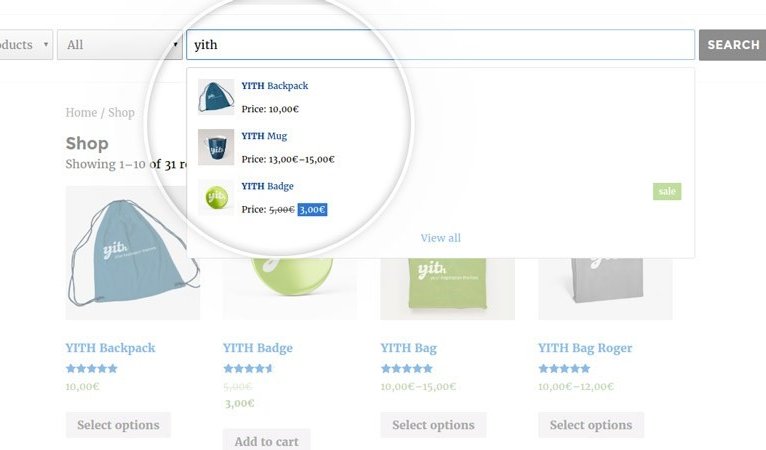Go to the Home breadcrumb link

pos(81,112)
